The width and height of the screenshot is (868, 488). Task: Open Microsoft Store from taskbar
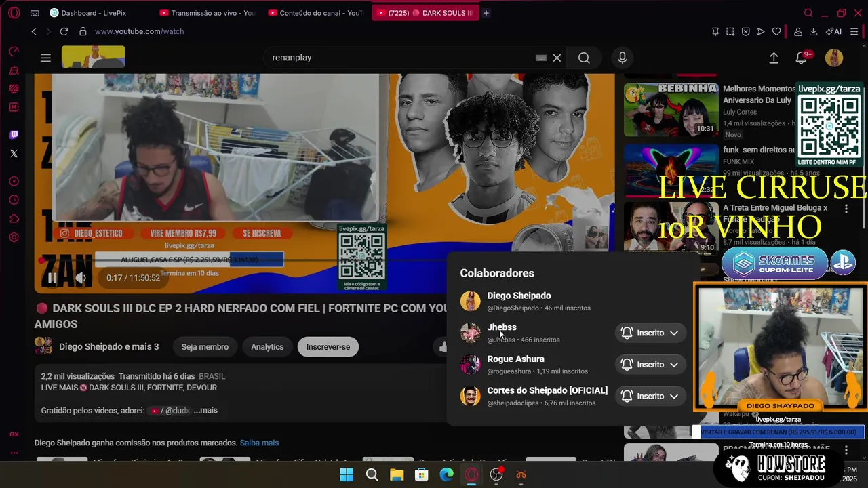point(422,474)
